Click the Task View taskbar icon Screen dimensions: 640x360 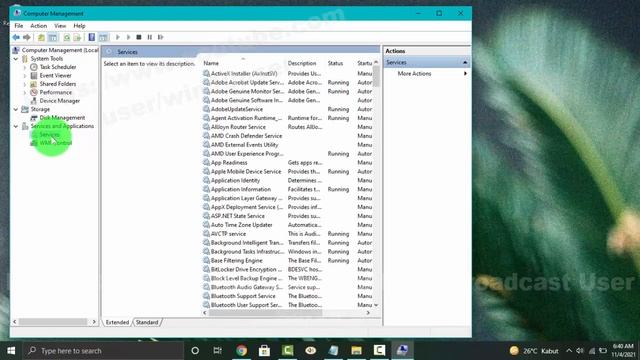(218, 350)
